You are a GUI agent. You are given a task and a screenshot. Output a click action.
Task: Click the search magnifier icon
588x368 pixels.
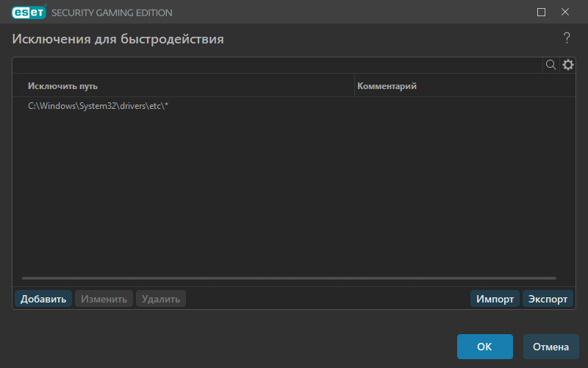(551, 65)
